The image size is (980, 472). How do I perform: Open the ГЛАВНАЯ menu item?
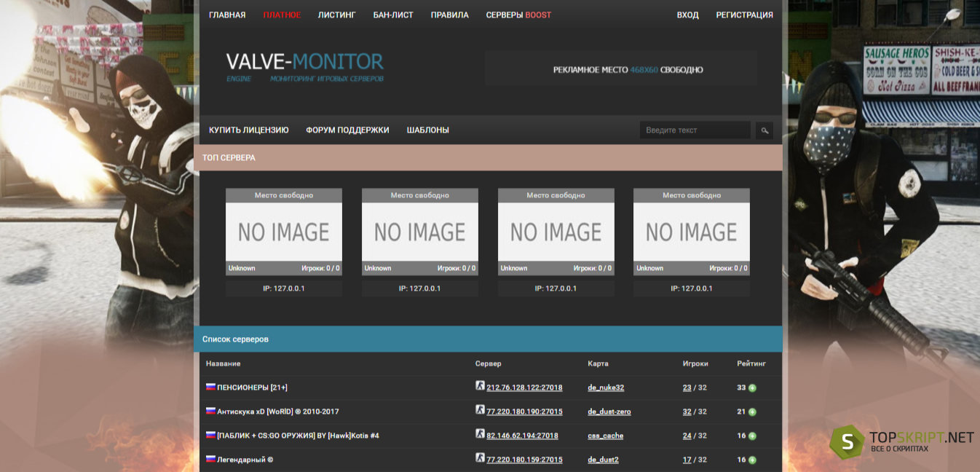coord(227,15)
